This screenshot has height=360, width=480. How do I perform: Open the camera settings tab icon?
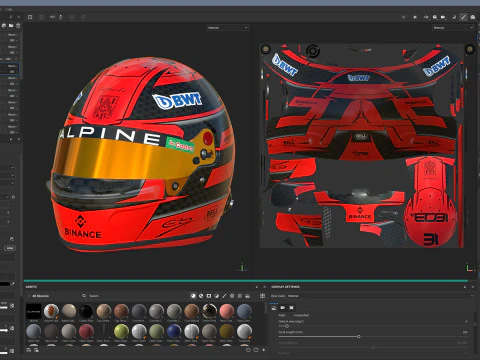coord(283,308)
